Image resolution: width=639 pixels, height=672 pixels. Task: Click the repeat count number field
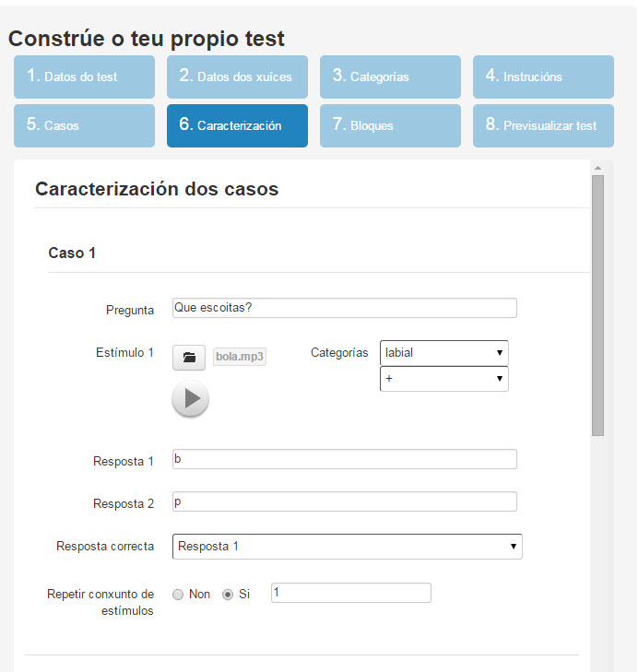(x=350, y=594)
